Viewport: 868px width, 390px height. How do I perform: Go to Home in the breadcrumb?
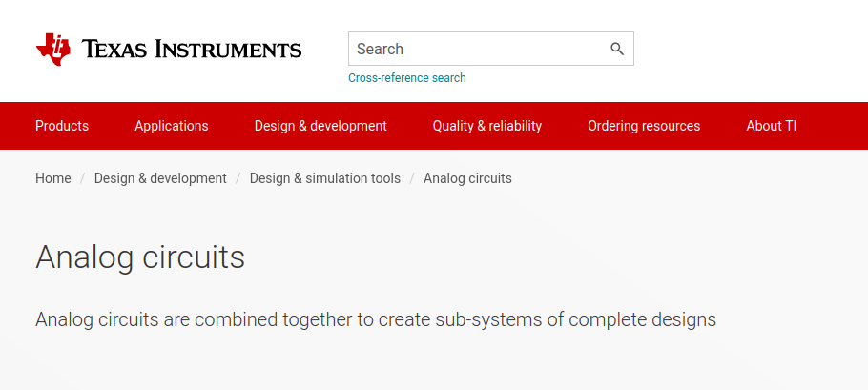tap(53, 178)
